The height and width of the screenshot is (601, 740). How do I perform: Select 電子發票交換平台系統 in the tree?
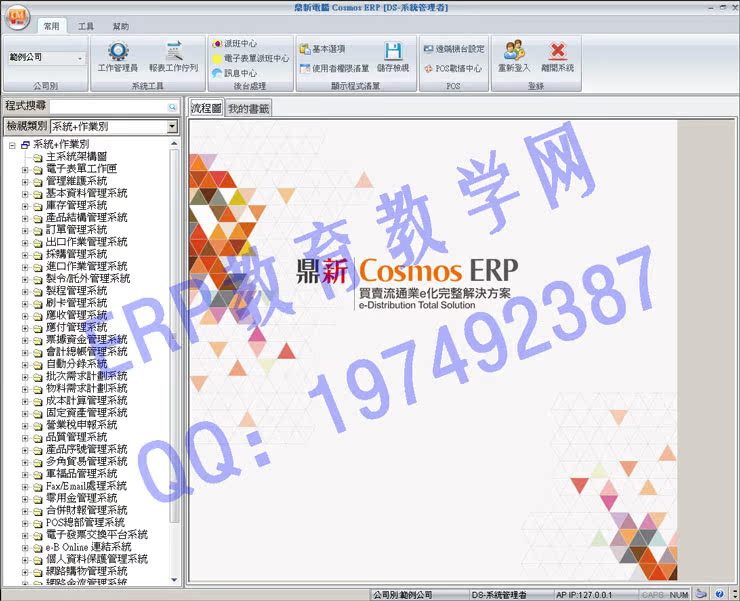[97, 535]
